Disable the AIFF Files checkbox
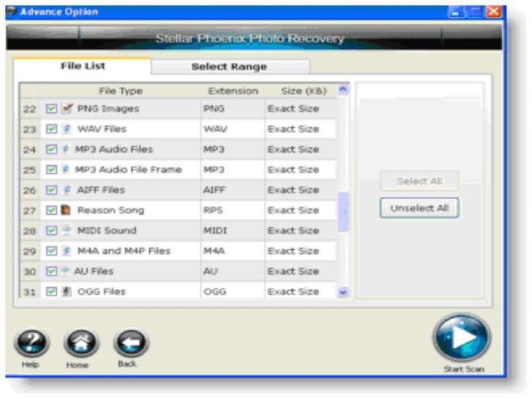Image resolution: width=532 pixels, height=399 pixels. 51,190
